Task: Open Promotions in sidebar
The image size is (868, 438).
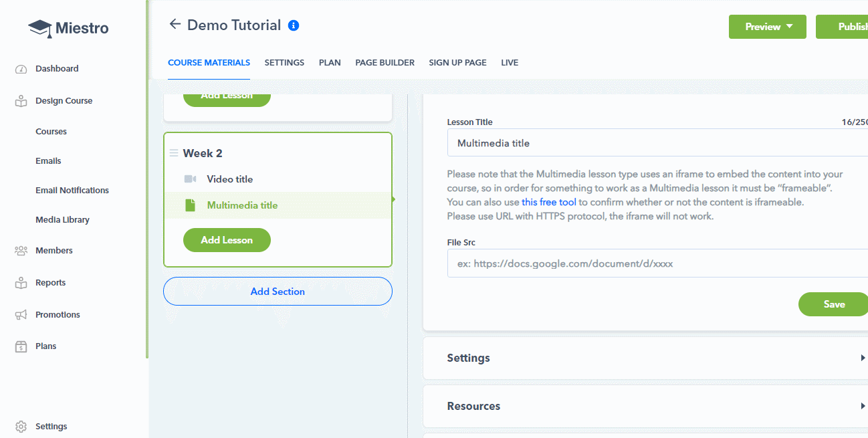Action: coord(58,315)
